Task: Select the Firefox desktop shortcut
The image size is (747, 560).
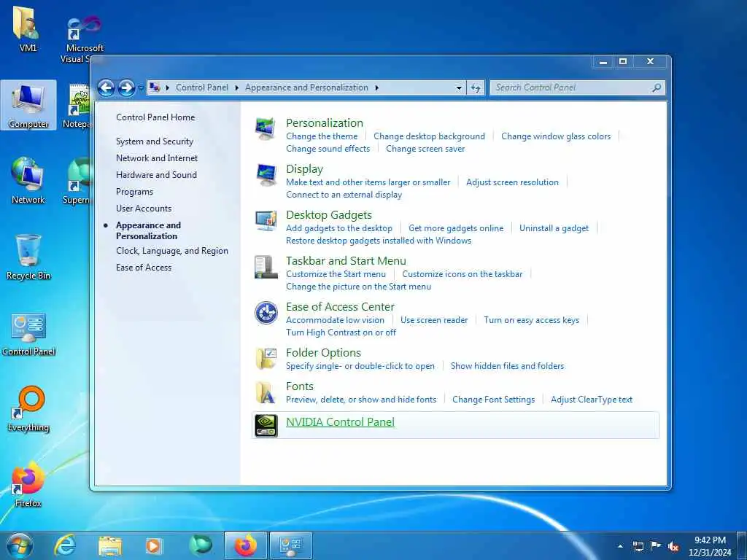Action: click(28, 485)
